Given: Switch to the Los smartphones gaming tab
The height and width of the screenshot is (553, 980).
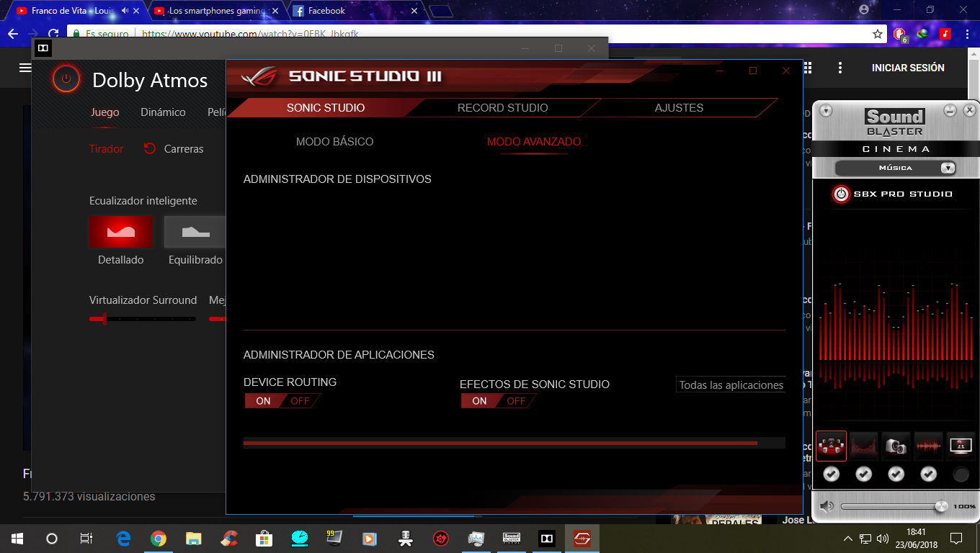Looking at the screenshot, I should coord(216,11).
